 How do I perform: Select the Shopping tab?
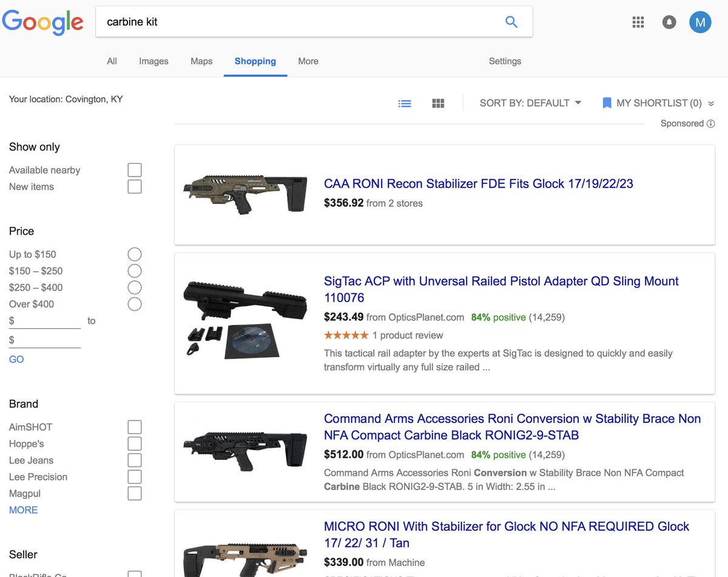pos(255,61)
